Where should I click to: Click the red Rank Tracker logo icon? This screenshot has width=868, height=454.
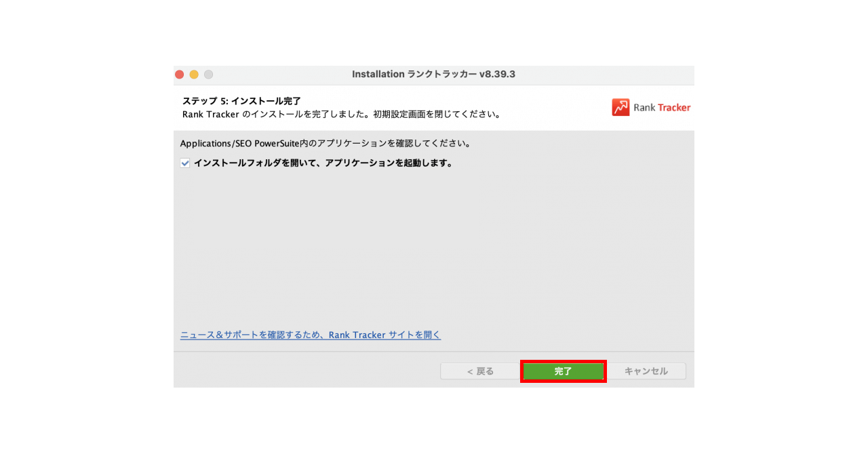coord(620,107)
